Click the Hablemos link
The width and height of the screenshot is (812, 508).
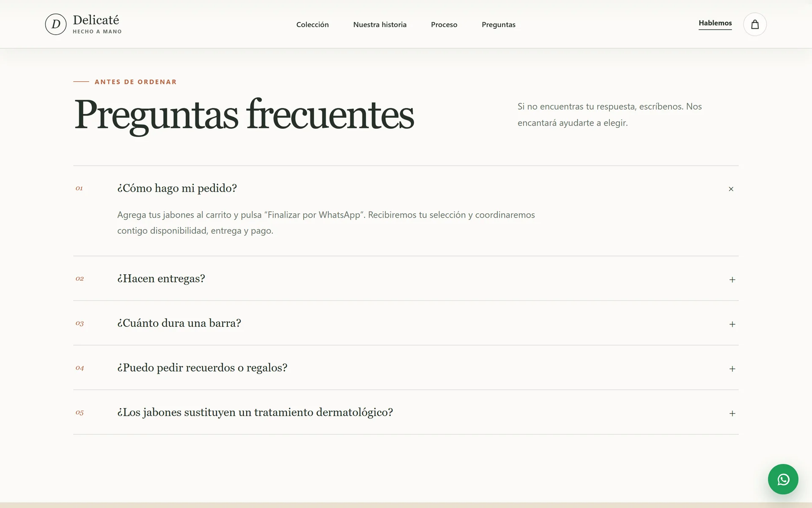pyautogui.click(x=715, y=23)
